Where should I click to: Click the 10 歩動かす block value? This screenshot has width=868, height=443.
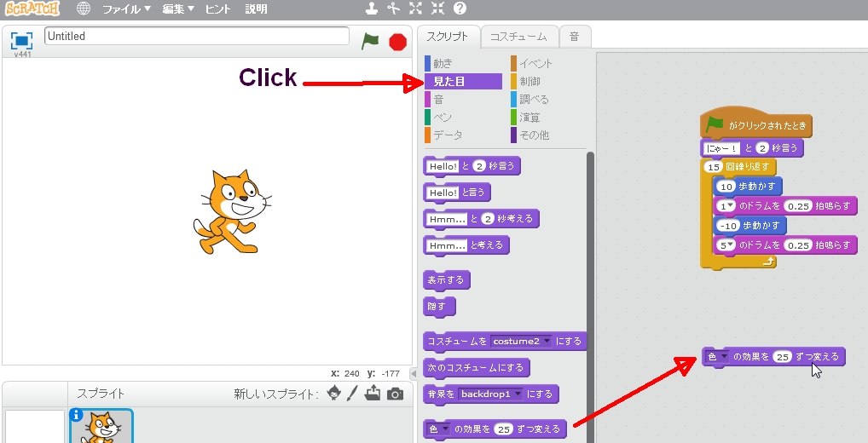tap(726, 187)
